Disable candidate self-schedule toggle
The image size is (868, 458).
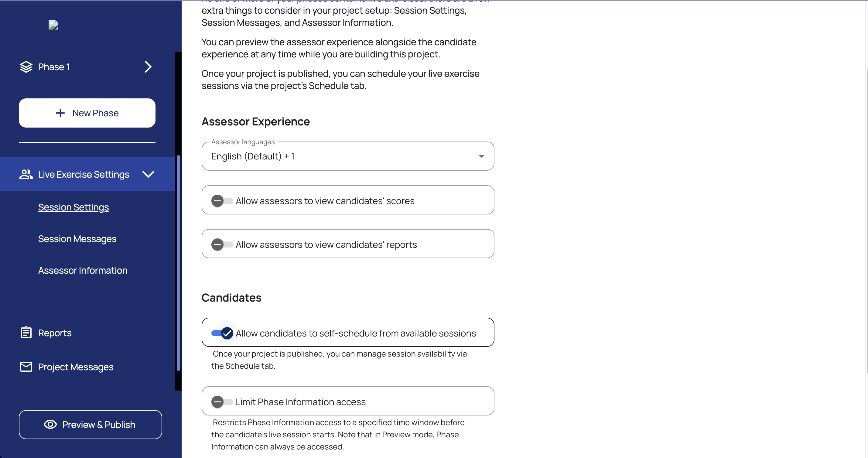(222, 333)
